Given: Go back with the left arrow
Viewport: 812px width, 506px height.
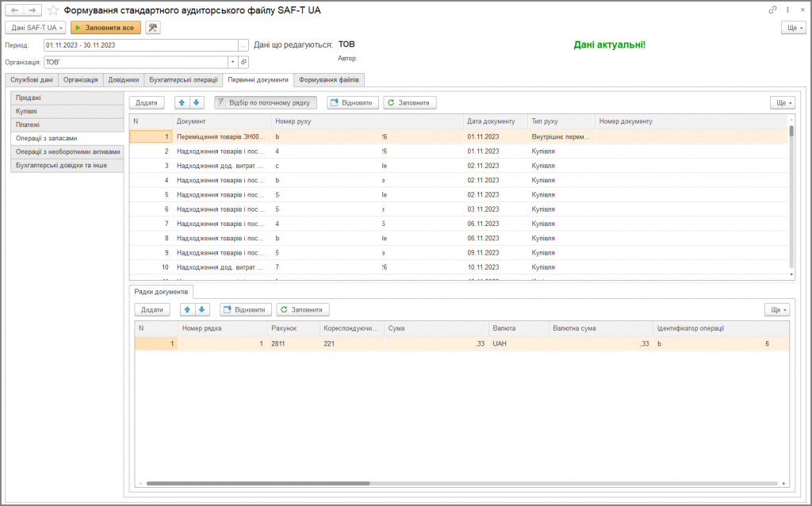Looking at the screenshot, I should (15, 10).
